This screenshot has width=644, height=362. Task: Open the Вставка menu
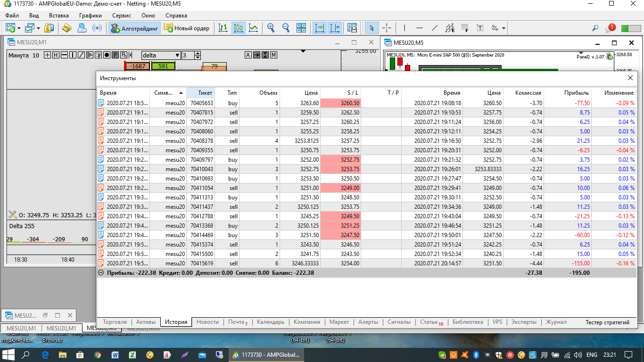(59, 15)
